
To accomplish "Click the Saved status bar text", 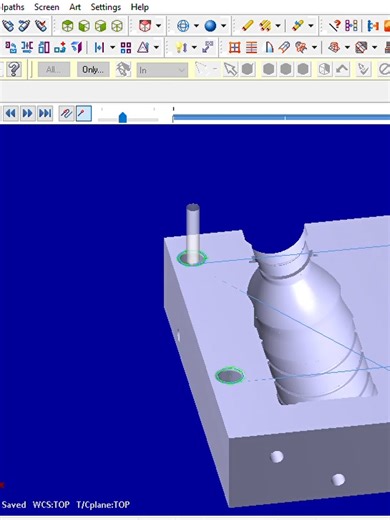I will pos(14,504).
